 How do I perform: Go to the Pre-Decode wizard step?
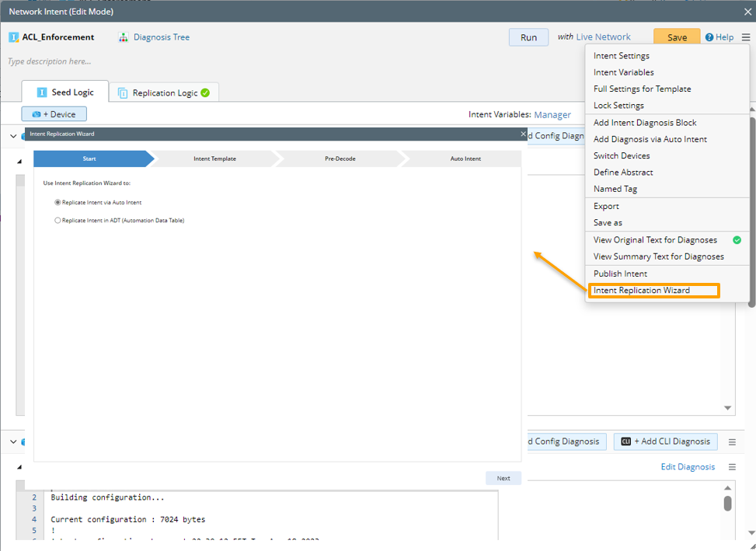click(340, 159)
